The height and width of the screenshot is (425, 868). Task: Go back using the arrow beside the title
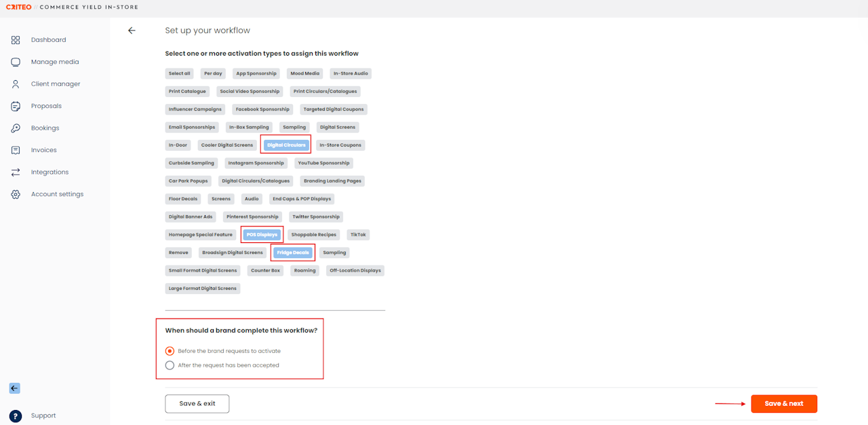click(x=132, y=31)
